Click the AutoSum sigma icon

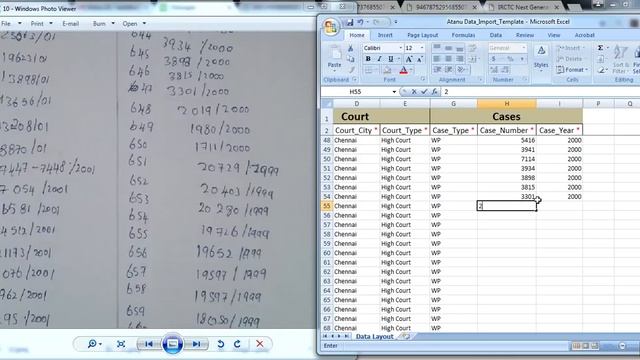[600, 48]
